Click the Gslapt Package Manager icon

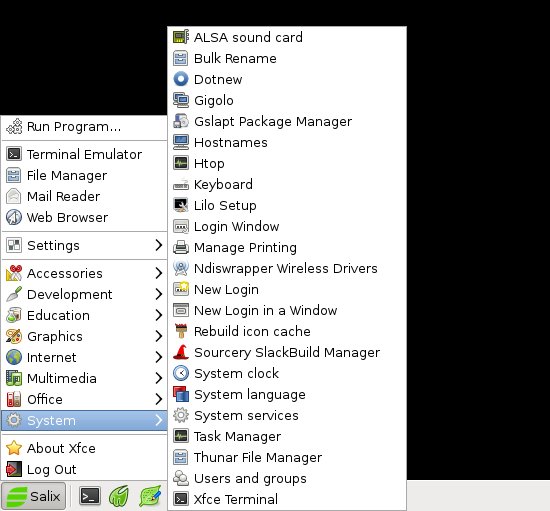pyautogui.click(x=181, y=121)
